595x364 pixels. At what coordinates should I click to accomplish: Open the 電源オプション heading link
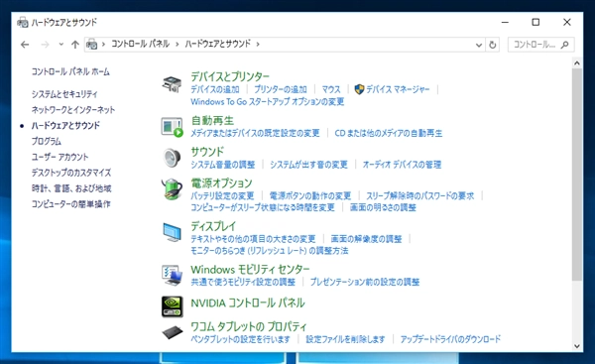pyautogui.click(x=221, y=183)
